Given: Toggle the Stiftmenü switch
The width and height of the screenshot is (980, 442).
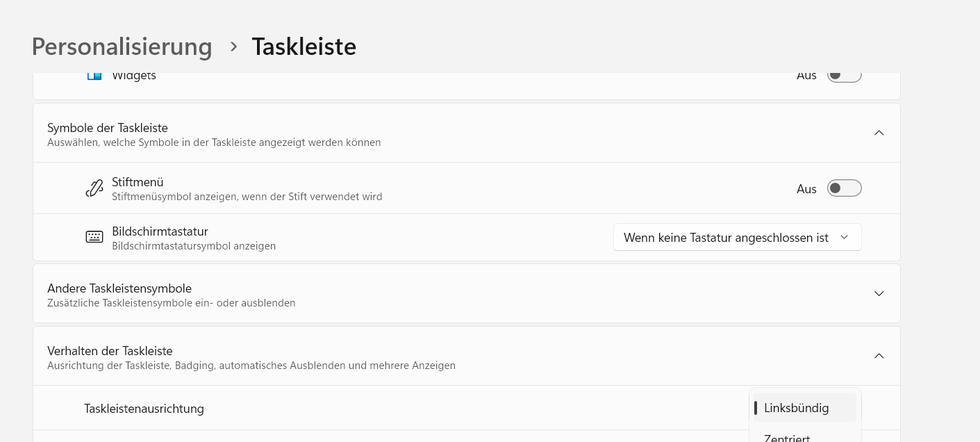Looking at the screenshot, I should pos(844,188).
